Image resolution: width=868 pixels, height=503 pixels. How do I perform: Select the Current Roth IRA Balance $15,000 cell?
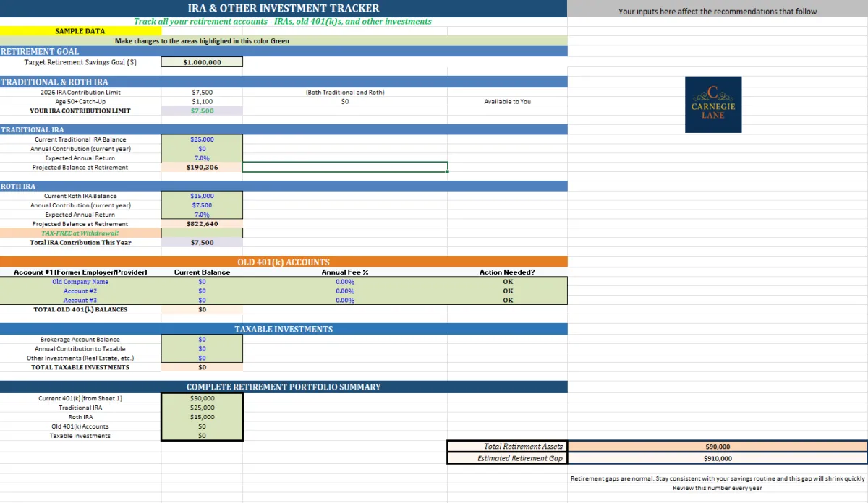(x=203, y=196)
